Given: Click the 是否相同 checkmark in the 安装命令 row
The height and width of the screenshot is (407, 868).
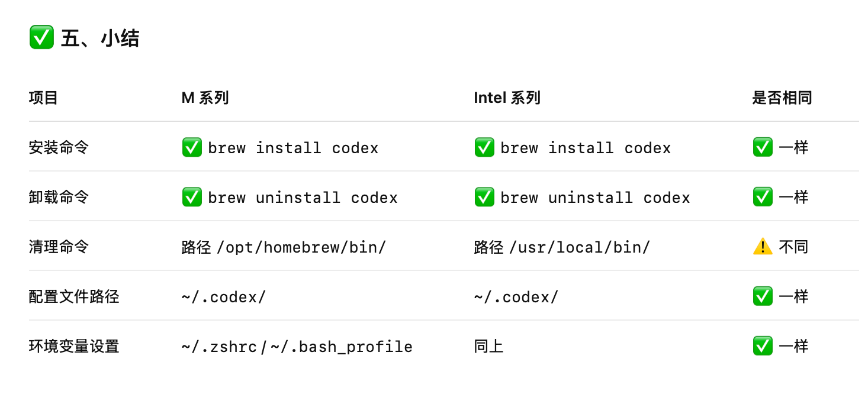Looking at the screenshot, I should pos(763,147).
